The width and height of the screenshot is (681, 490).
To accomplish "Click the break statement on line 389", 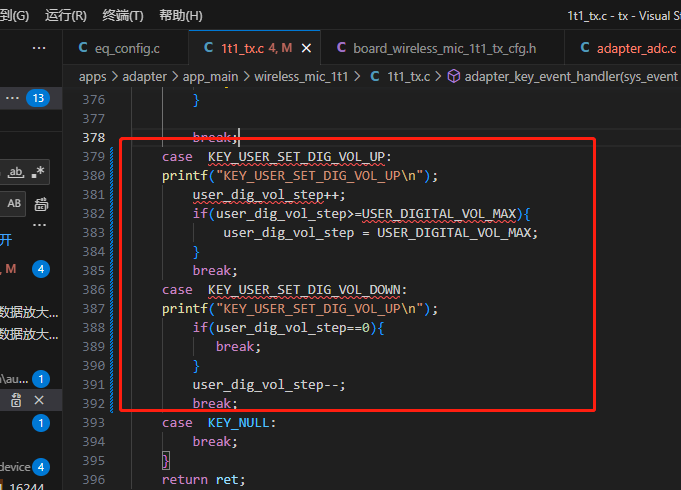I will point(238,347).
